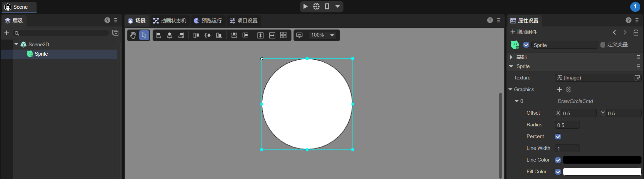
Task: Click the align left edges icon
Action: 159,35
